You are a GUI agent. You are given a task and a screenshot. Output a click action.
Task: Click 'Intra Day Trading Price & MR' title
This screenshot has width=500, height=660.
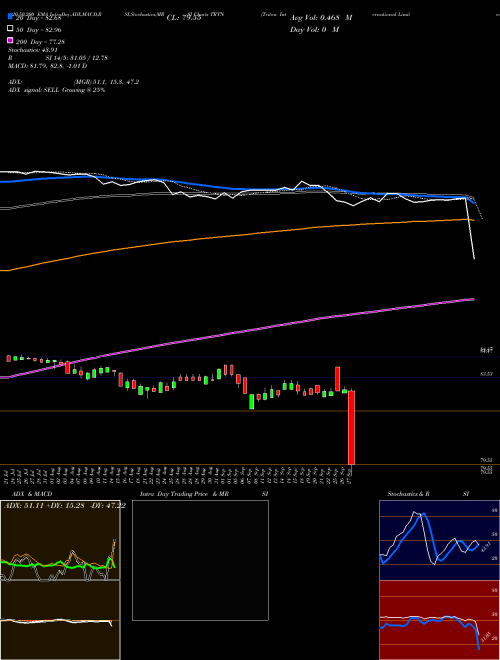pos(184,494)
